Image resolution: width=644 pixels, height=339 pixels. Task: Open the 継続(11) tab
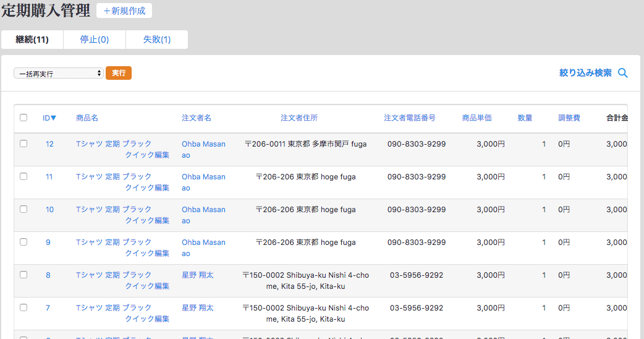(32, 40)
